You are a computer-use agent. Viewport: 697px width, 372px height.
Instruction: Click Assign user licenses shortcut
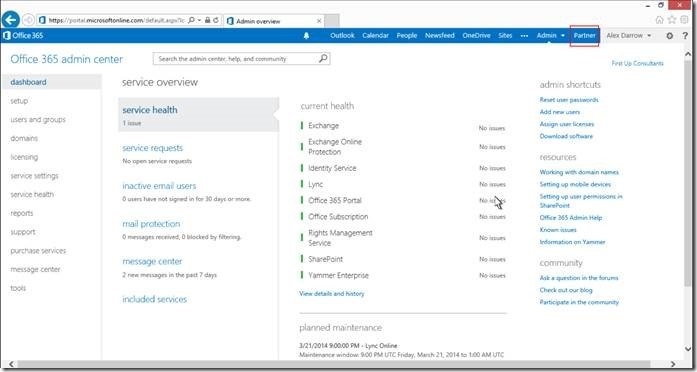(x=567, y=124)
